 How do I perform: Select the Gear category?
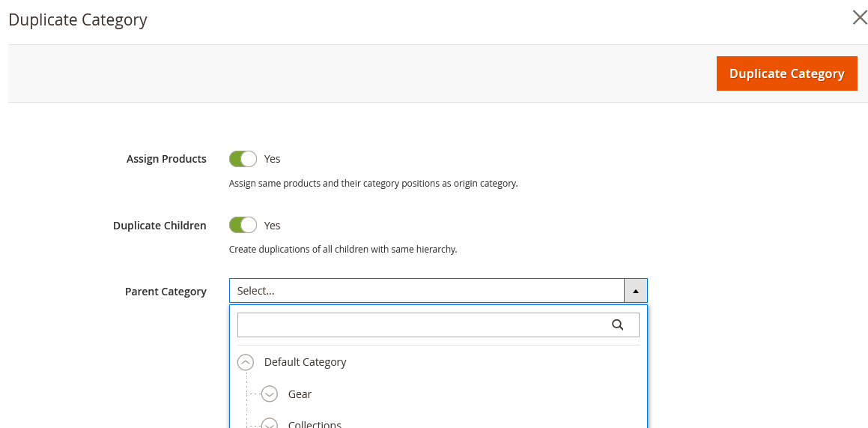[x=300, y=394]
